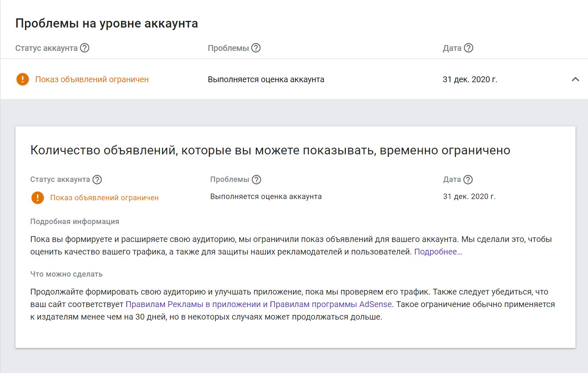The width and height of the screenshot is (588, 373).
Task: Click orange warning icon inside the details card
Action: click(38, 198)
